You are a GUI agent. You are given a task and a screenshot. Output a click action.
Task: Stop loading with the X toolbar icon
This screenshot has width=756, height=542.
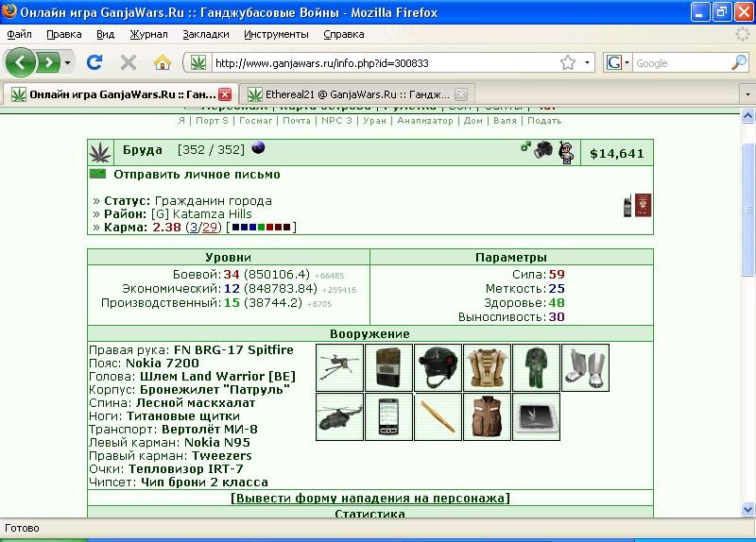(129, 62)
